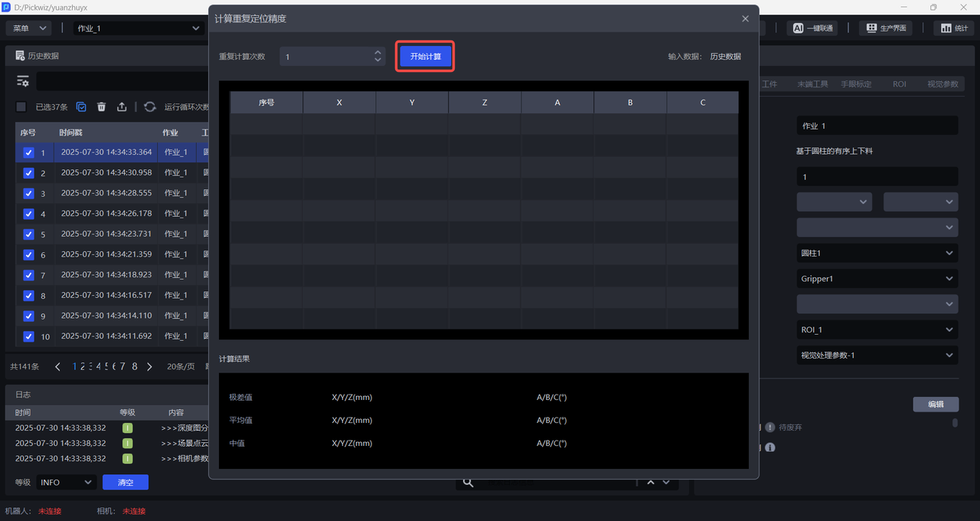Close the 计算重复定位精度 dialog
The width and height of the screenshot is (980, 521).
coord(745,18)
